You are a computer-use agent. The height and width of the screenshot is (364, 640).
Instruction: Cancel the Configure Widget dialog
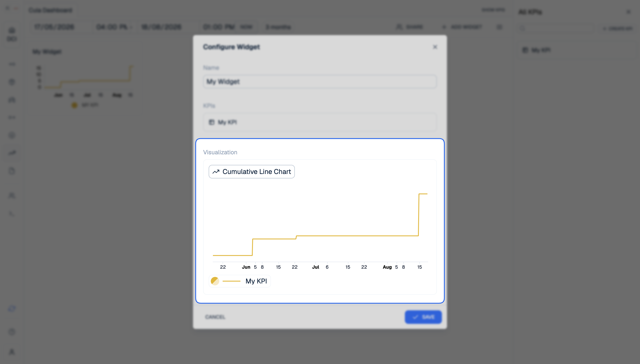click(x=215, y=317)
